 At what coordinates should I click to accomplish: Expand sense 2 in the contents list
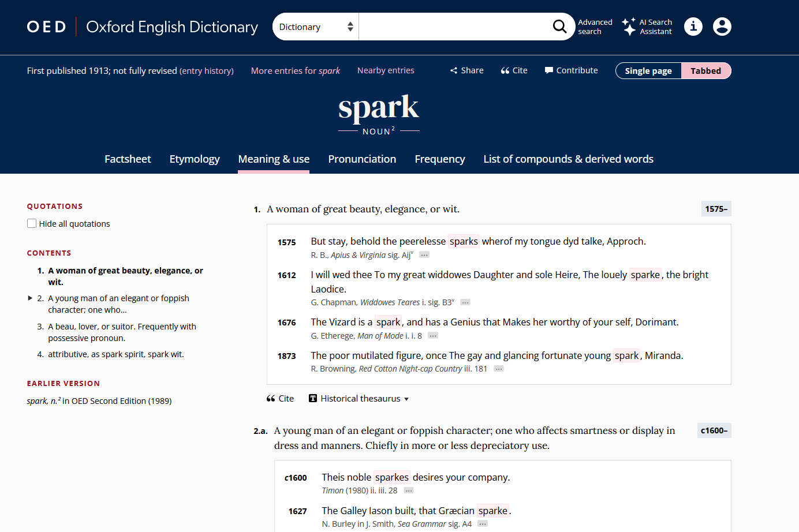tap(30, 298)
